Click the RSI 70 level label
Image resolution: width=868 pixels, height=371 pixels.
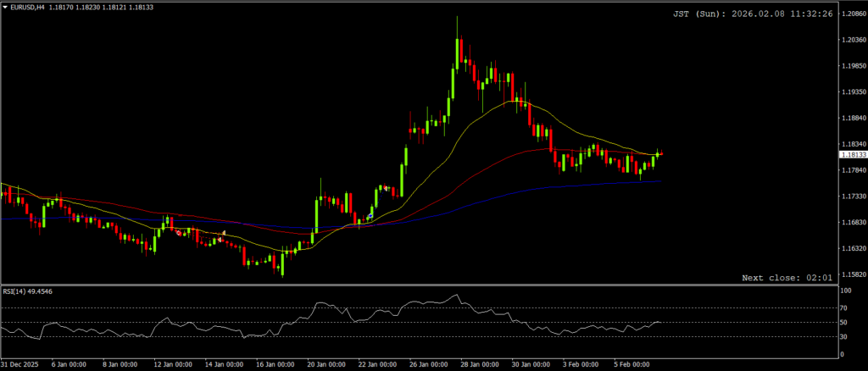coord(844,307)
